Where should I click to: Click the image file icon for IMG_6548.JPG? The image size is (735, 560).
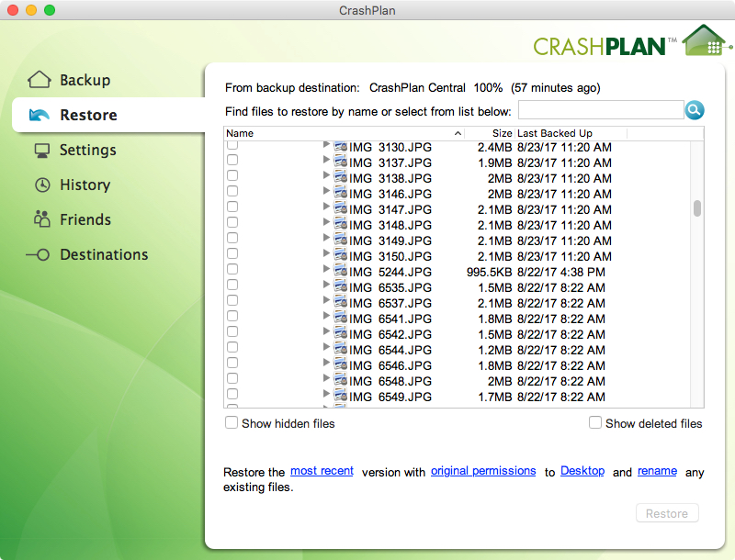point(341,380)
